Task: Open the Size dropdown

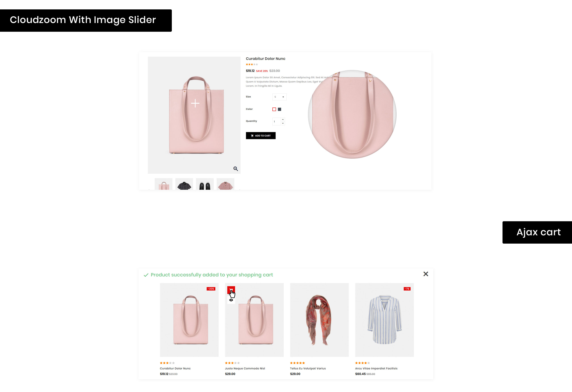Action: pos(279,97)
